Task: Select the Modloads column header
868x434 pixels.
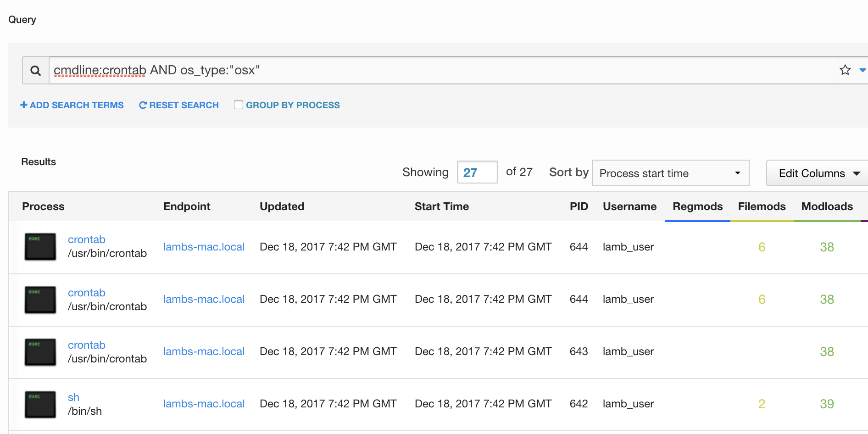Action: (x=827, y=206)
